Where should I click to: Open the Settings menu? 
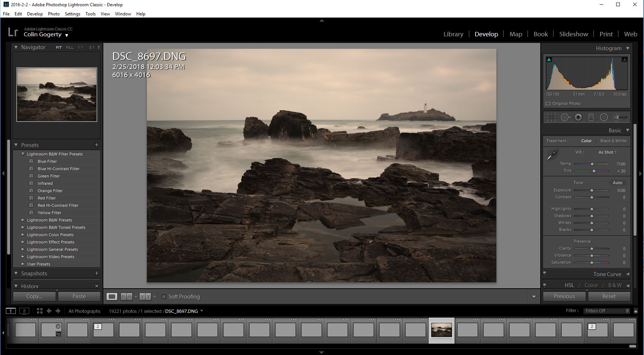[72, 14]
